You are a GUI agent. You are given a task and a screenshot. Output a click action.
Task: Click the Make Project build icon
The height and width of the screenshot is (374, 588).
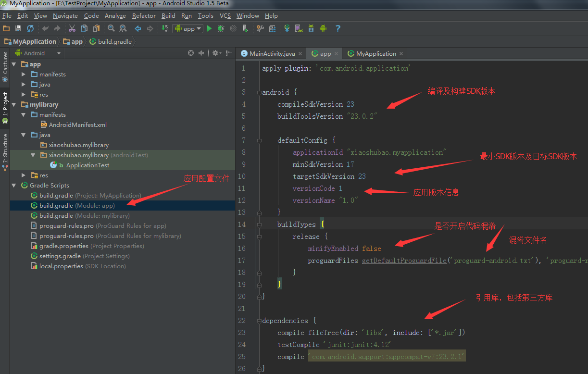click(x=165, y=29)
